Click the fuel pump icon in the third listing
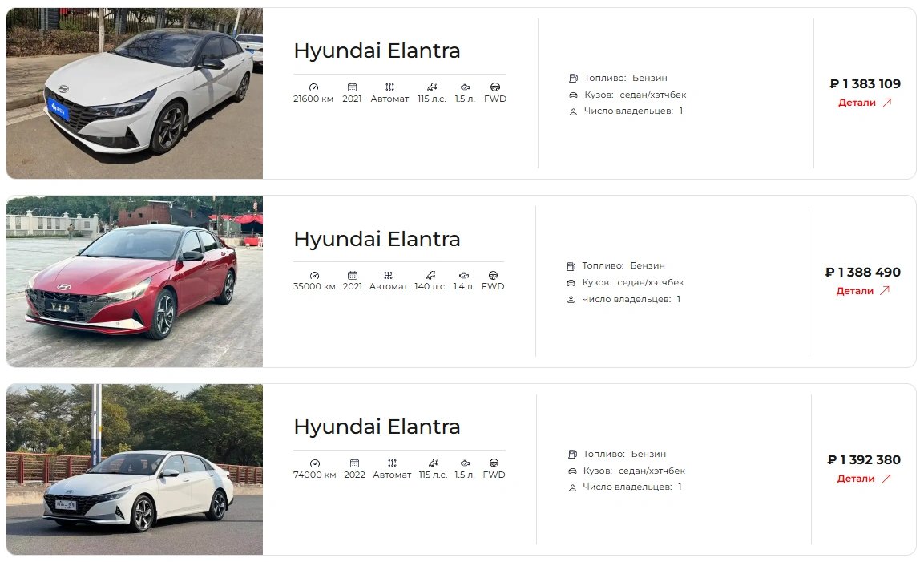This screenshot has height=562, width=924. pyautogui.click(x=572, y=454)
